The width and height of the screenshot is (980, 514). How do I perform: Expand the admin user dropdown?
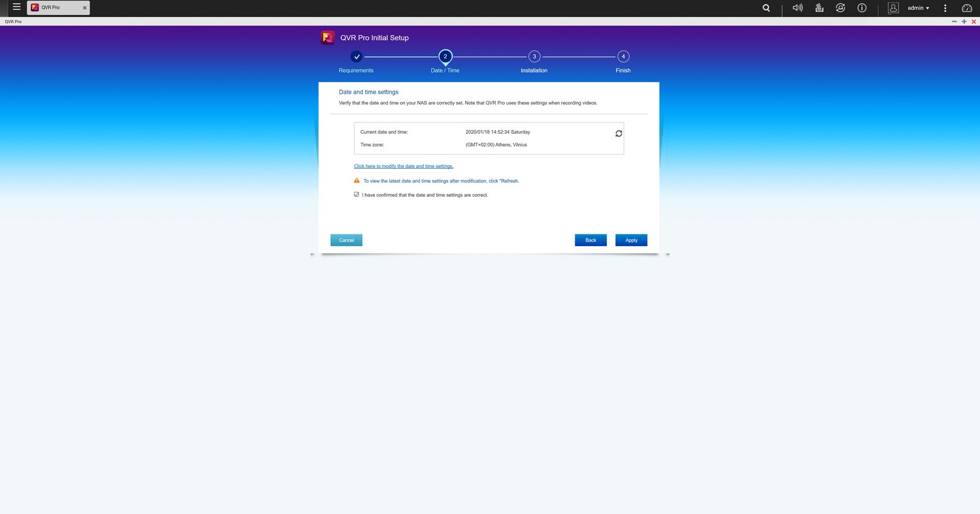(x=918, y=8)
